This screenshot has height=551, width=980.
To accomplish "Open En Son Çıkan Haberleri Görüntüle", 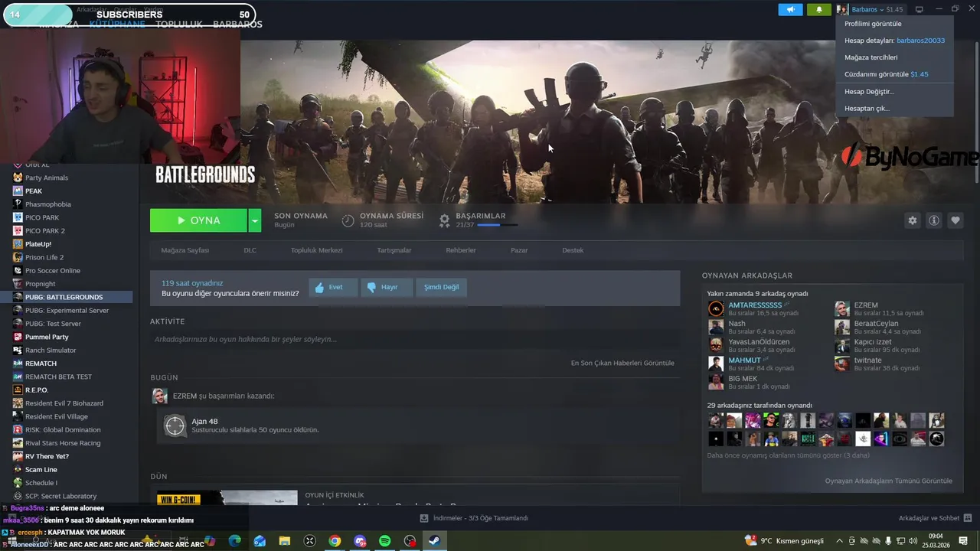I will [622, 363].
